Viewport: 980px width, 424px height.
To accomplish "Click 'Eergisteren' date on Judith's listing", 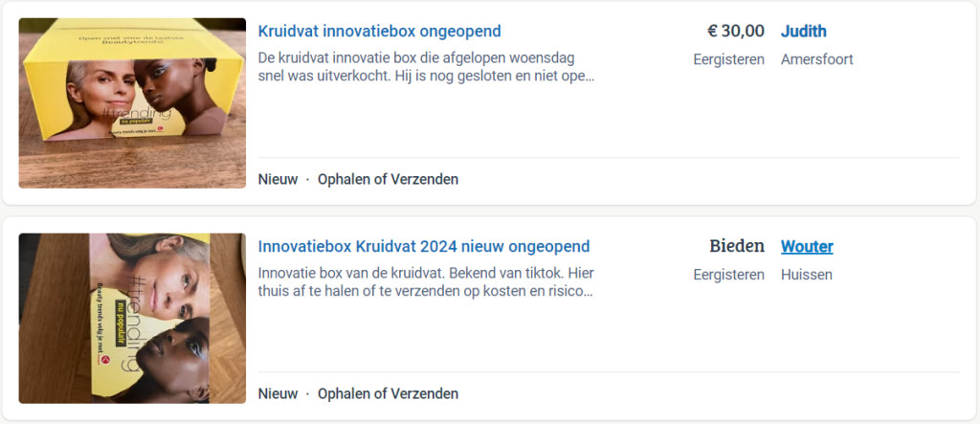I will (x=728, y=59).
